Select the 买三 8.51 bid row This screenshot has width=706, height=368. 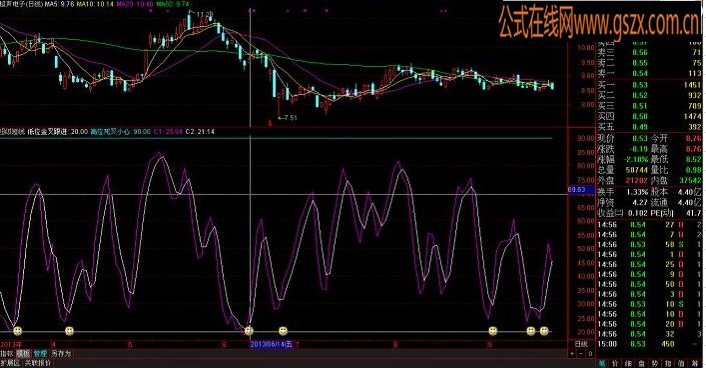coord(649,106)
